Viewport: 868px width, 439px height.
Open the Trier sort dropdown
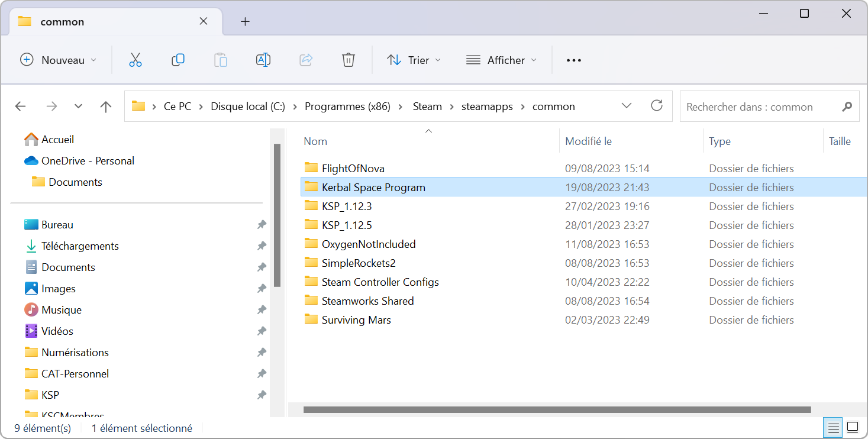[414, 60]
